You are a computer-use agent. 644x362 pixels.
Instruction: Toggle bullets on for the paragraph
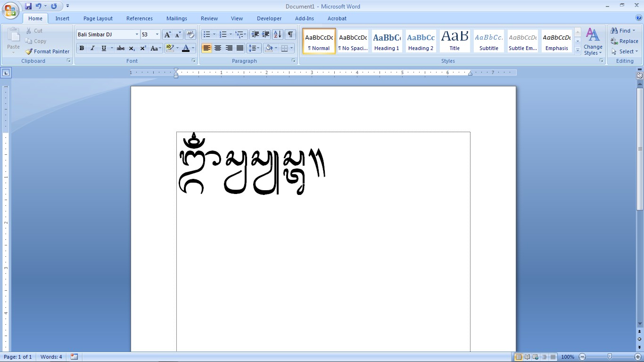point(207,34)
